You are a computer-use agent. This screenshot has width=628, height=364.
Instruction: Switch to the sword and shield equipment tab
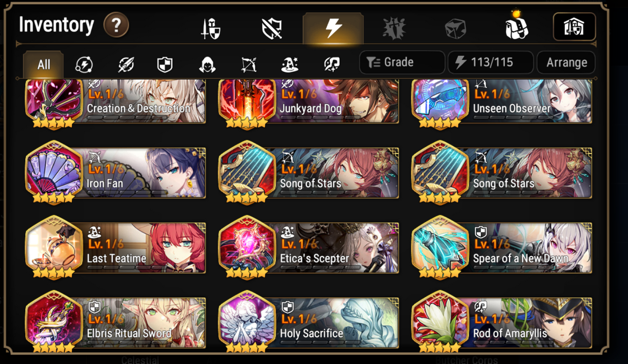[211, 29]
